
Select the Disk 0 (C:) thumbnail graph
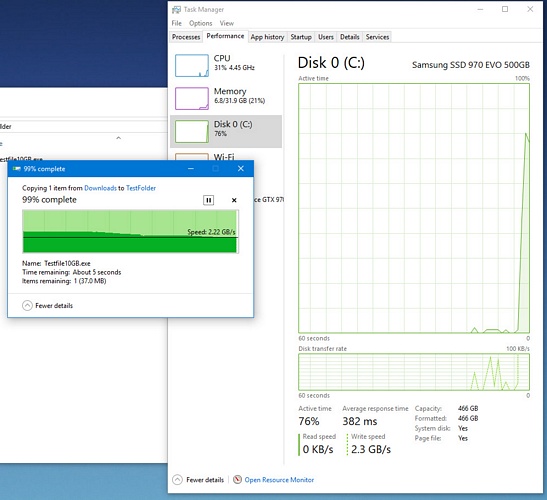pyautogui.click(x=192, y=132)
